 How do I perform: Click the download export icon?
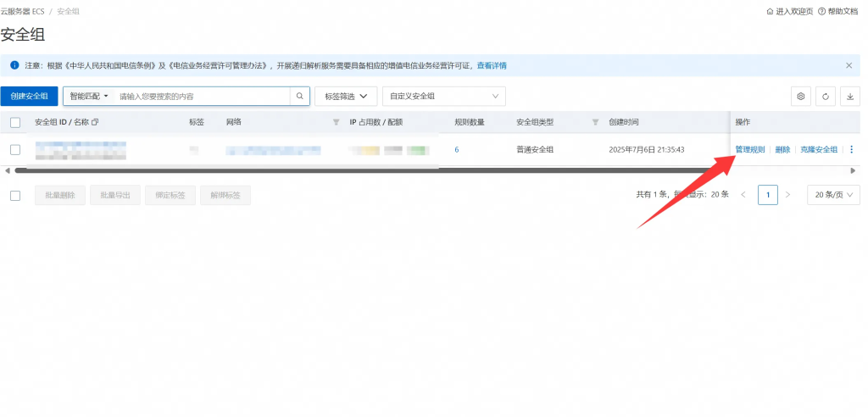(849, 97)
